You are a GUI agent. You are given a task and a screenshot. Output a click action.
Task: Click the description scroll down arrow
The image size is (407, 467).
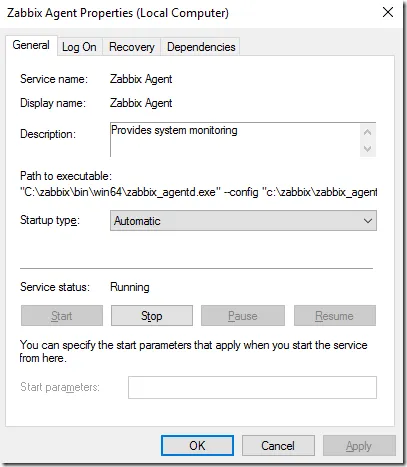coord(368,148)
